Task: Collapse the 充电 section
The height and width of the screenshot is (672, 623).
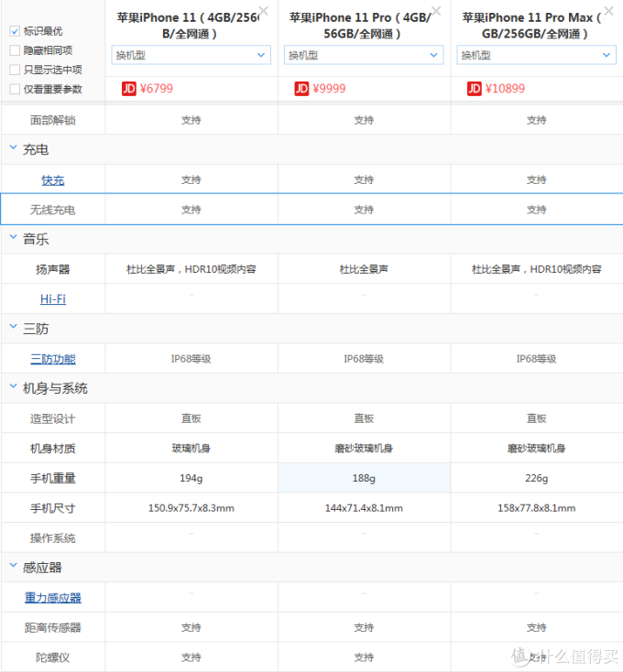Action: (x=14, y=147)
